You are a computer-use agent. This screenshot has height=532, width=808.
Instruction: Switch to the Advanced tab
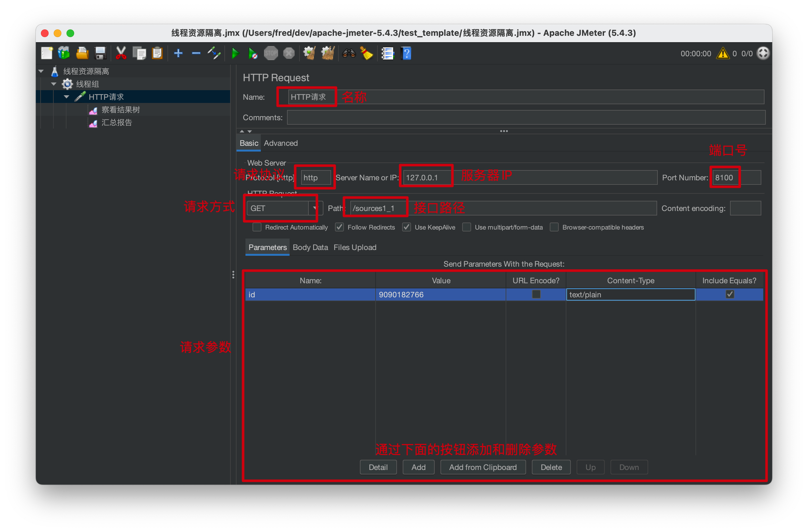tap(281, 143)
